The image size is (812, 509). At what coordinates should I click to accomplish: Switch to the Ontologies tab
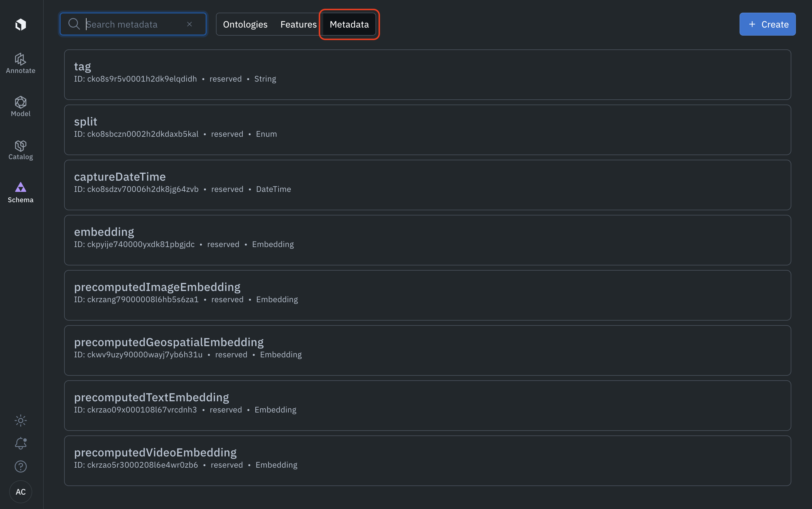[245, 24]
